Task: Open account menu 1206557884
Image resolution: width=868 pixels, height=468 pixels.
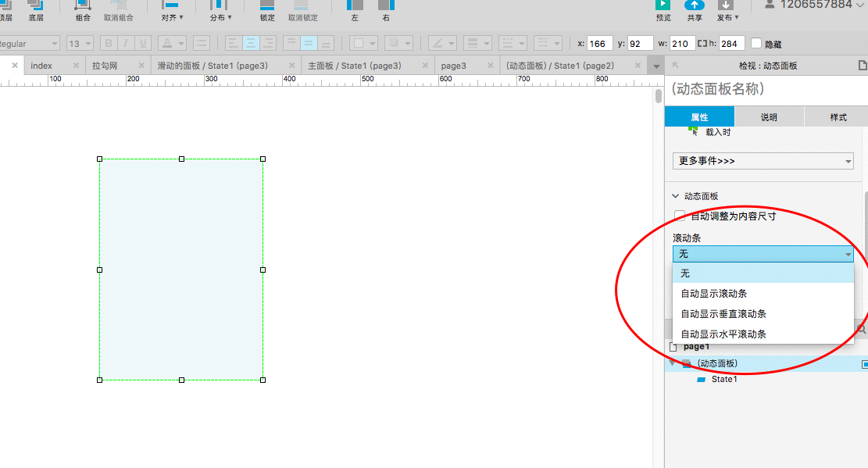Action: click(x=816, y=5)
